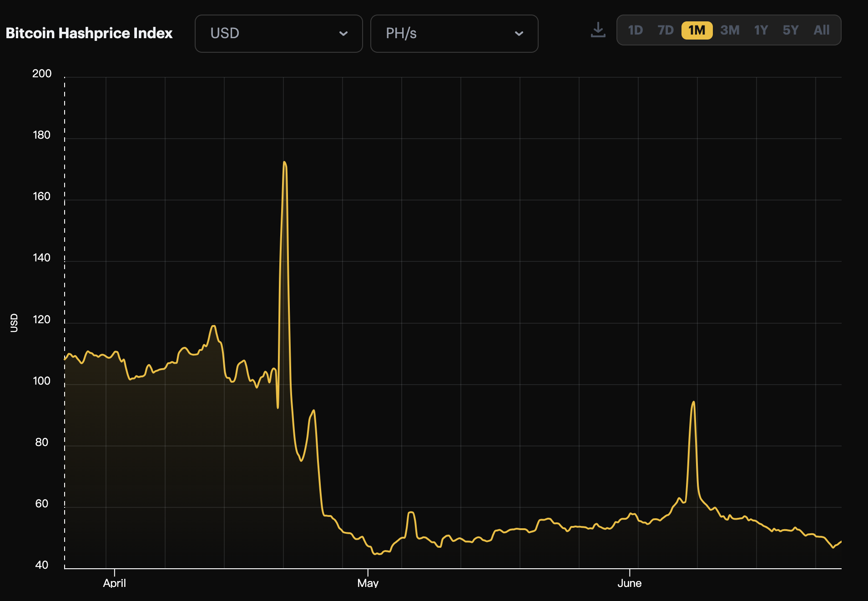Viewport: 868px width, 601px height.
Task: Switch chart range to 1D
Action: (x=635, y=30)
